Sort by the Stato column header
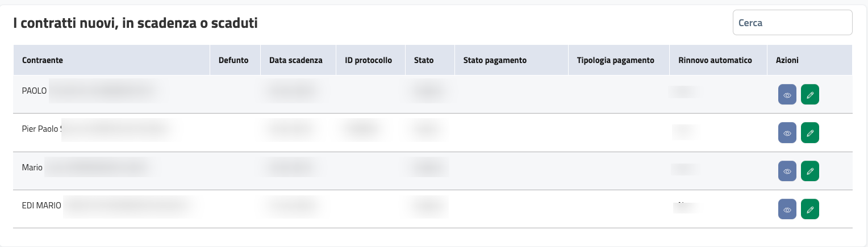The height and width of the screenshot is (247, 868). [424, 60]
